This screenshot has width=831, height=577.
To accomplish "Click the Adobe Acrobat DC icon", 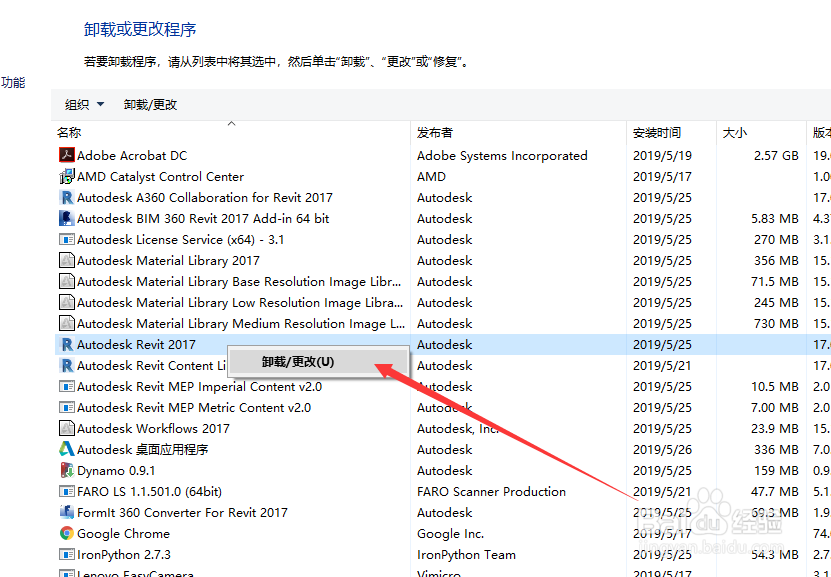I will click(66, 155).
